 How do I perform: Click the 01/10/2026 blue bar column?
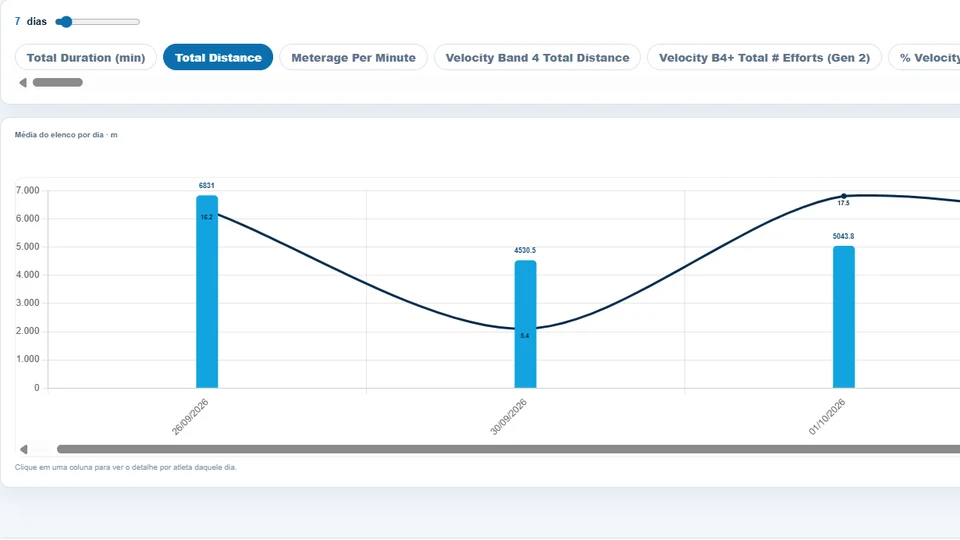(x=844, y=317)
